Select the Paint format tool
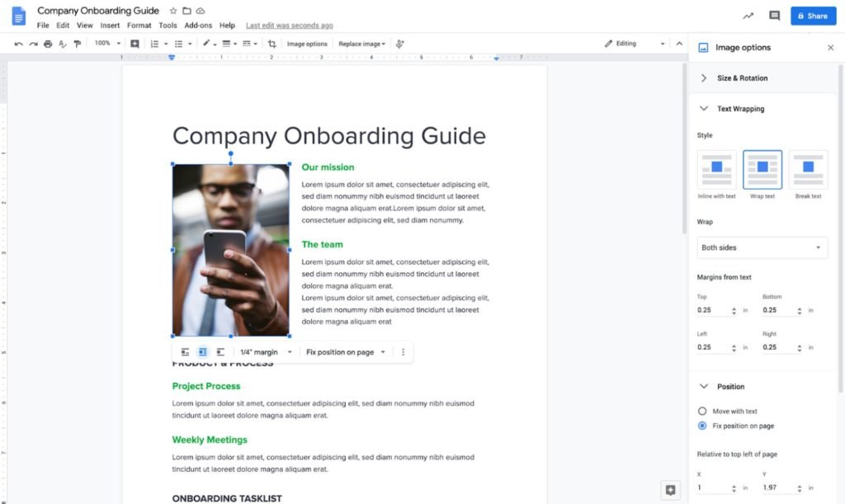The height and width of the screenshot is (504, 845). (77, 44)
